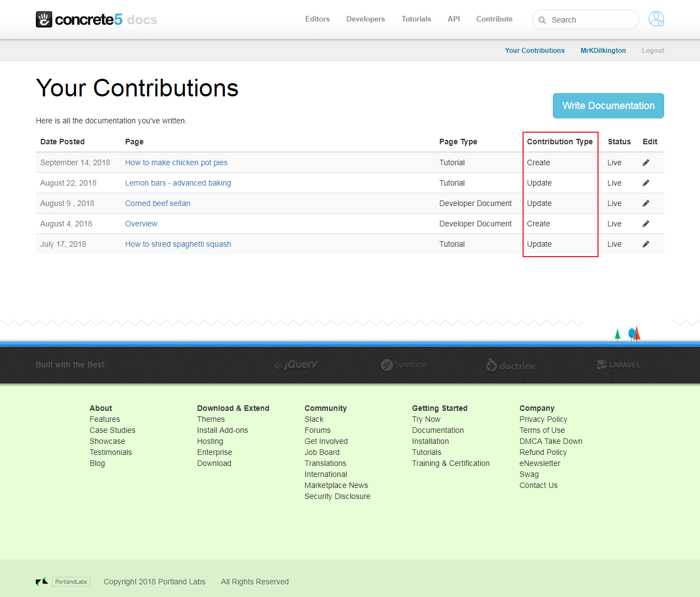Image resolution: width=700 pixels, height=597 pixels.
Task: Open the Privacy Policy page
Action: tap(543, 419)
